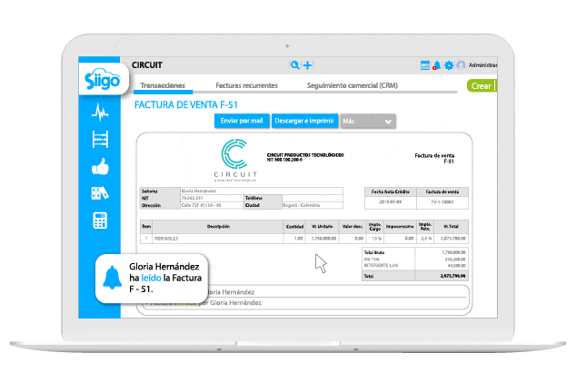The width and height of the screenshot is (576, 392).
Task: Switch to the Transacciones tab
Action: click(x=163, y=85)
